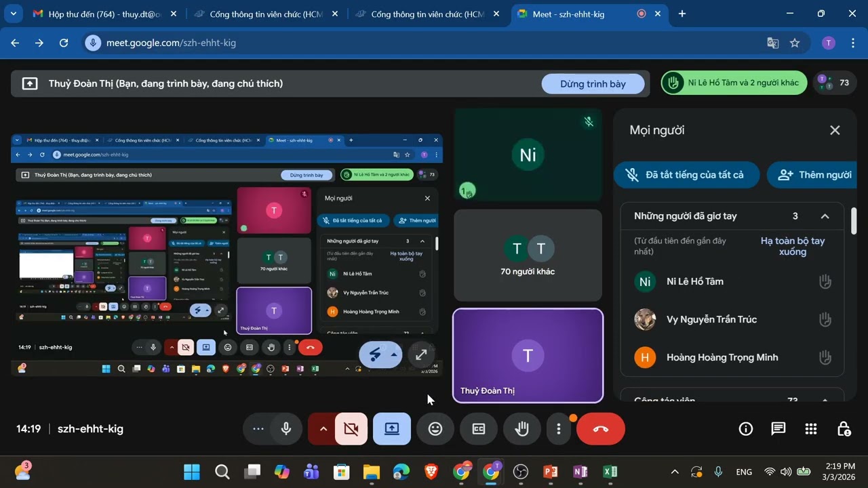This screenshot has width=868, height=488.
Task: Toggle screen presenting button in control bar
Action: [x=392, y=429]
